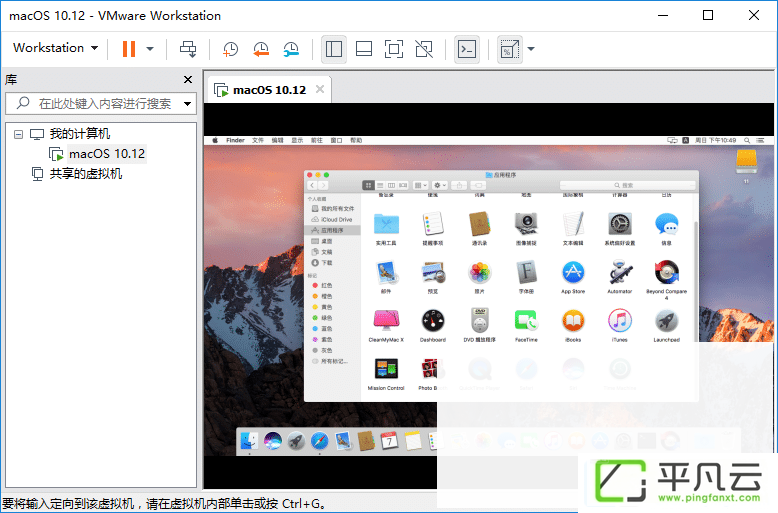
Task: Open the Finder gear action menu
Action: click(440, 185)
